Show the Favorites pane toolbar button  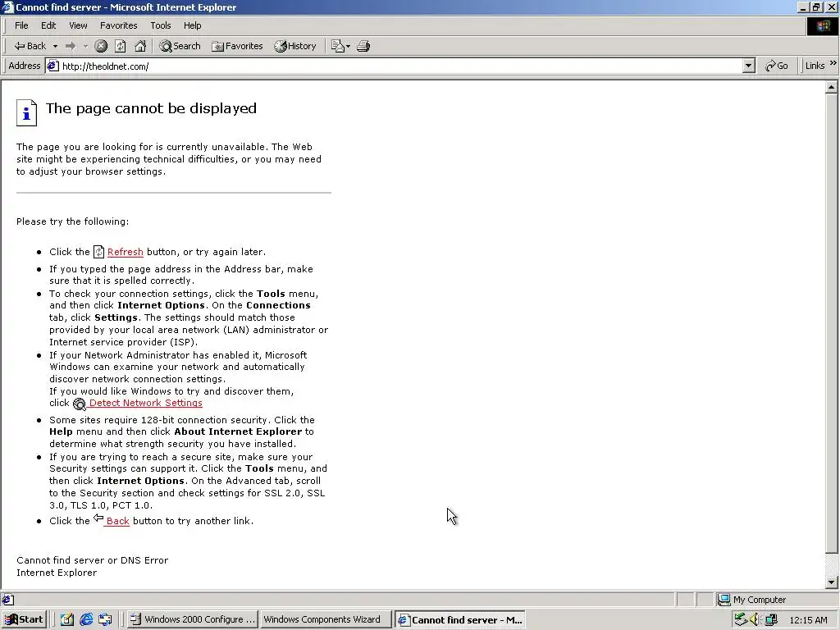coord(237,46)
